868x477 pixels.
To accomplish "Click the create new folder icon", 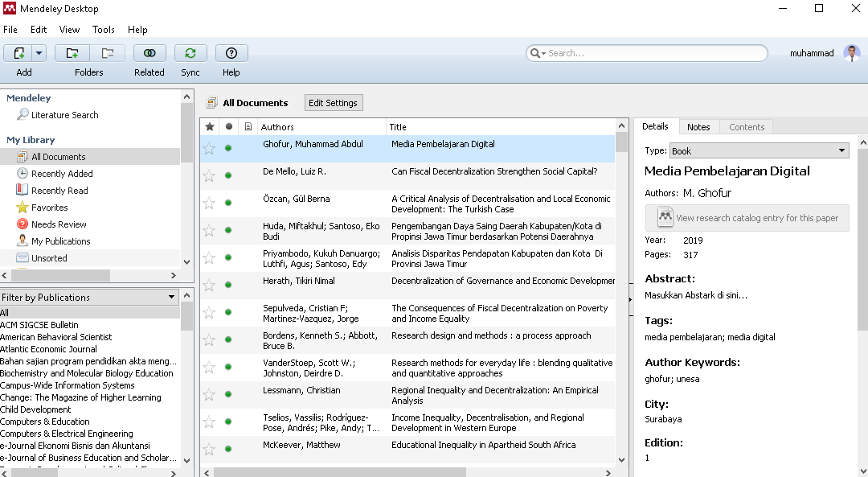I will tap(72, 53).
